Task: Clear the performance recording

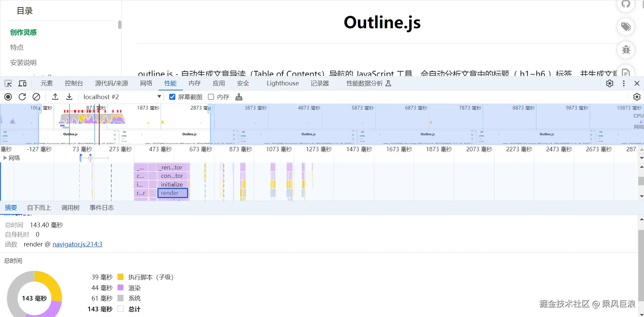Action: point(36,97)
